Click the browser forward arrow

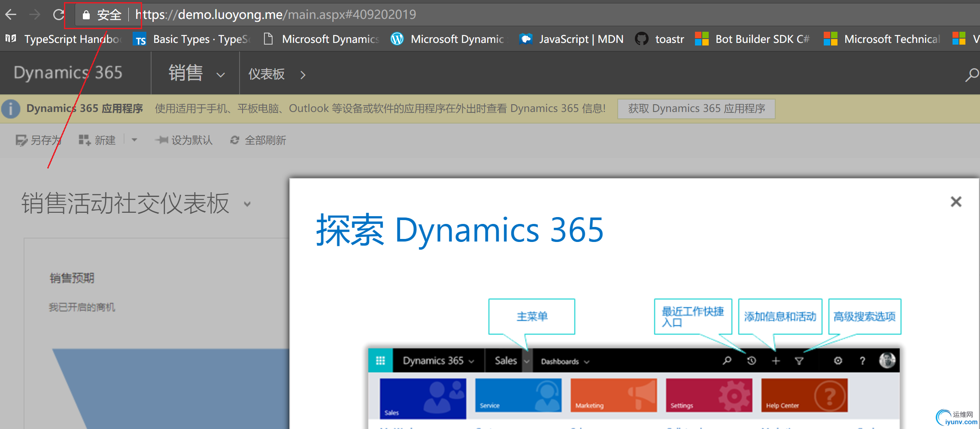pyautogui.click(x=34, y=15)
